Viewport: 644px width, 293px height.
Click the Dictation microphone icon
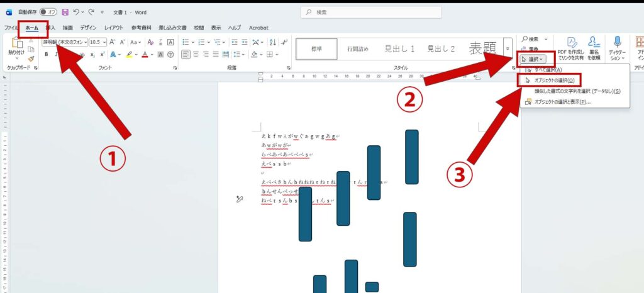(617, 42)
